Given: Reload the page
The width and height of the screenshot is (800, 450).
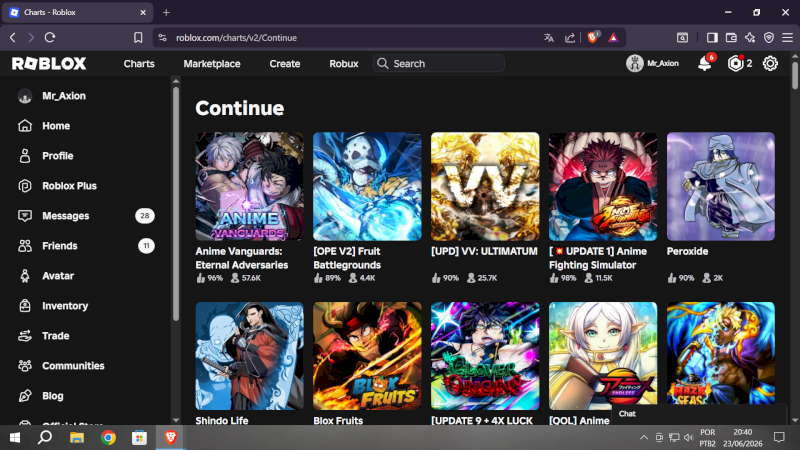Looking at the screenshot, I should pyautogui.click(x=50, y=37).
